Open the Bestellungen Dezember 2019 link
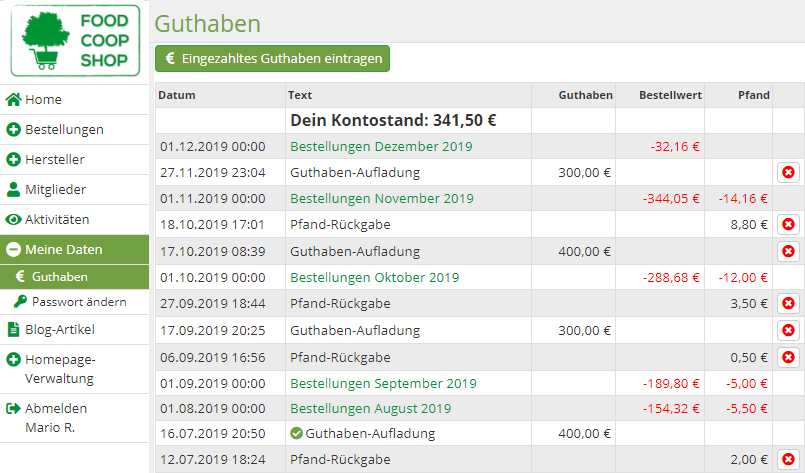Screen dimensions: 805x473 tap(381, 146)
